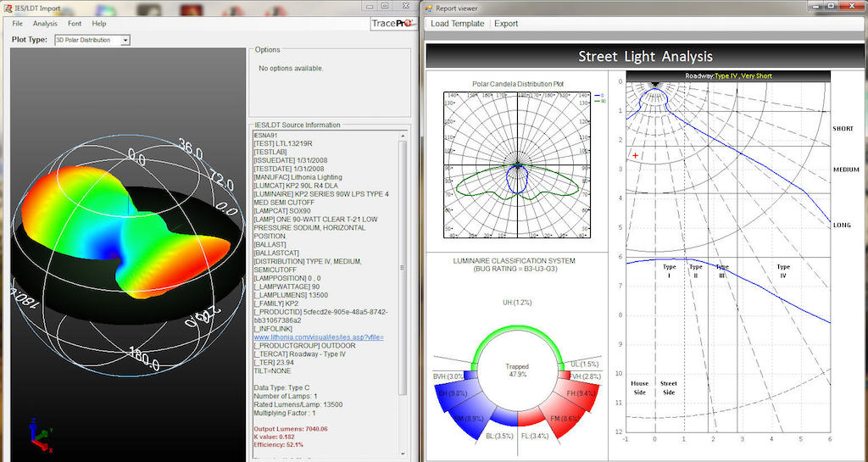Open the Font menu
Screen dimensions: 868x462
tap(75, 24)
